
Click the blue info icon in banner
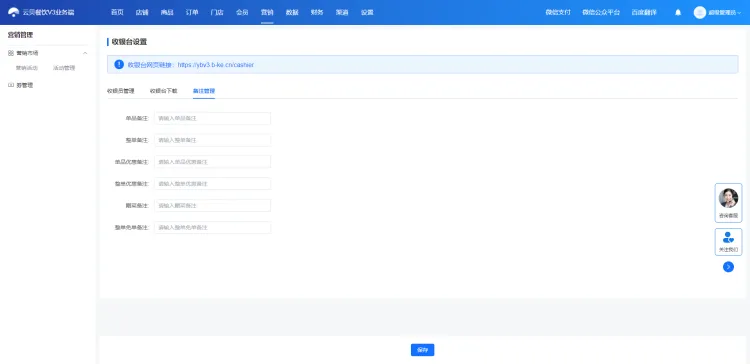pyautogui.click(x=119, y=64)
